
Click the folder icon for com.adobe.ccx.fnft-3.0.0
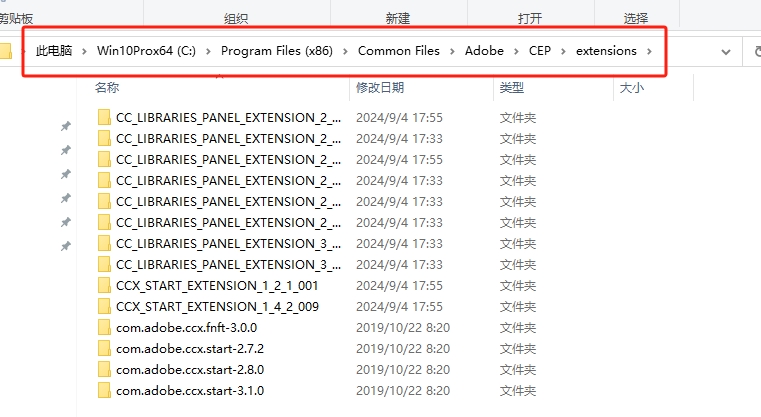point(105,327)
